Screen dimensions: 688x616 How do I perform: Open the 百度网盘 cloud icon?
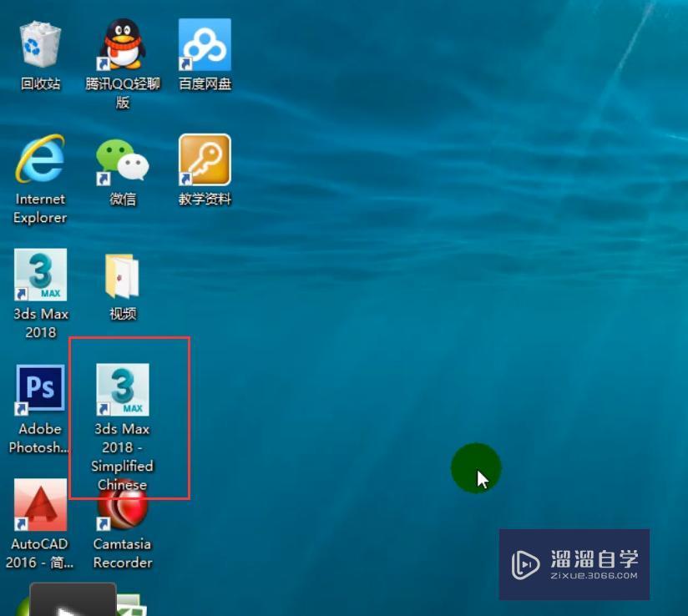click(x=205, y=44)
